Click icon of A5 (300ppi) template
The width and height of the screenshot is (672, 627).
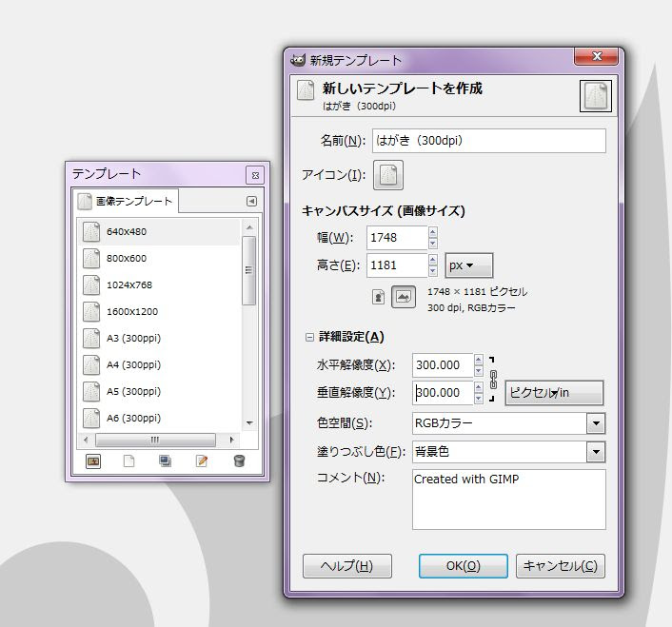[x=91, y=391]
